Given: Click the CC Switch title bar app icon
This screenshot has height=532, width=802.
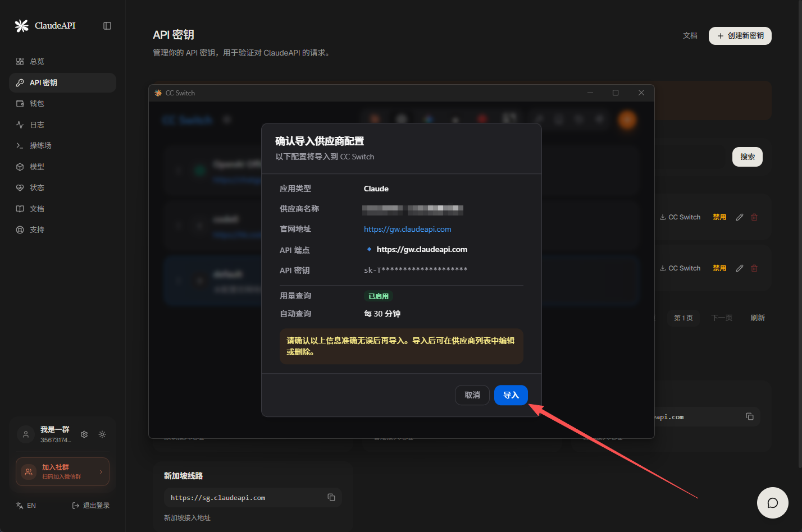Looking at the screenshot, I should pos(158,93).
